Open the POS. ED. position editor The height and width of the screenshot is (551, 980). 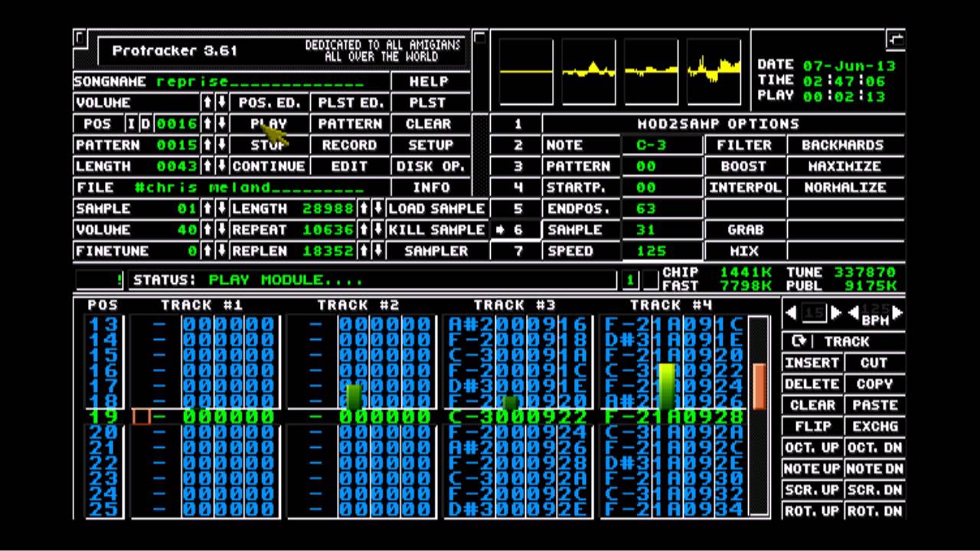tap(269, 103)
